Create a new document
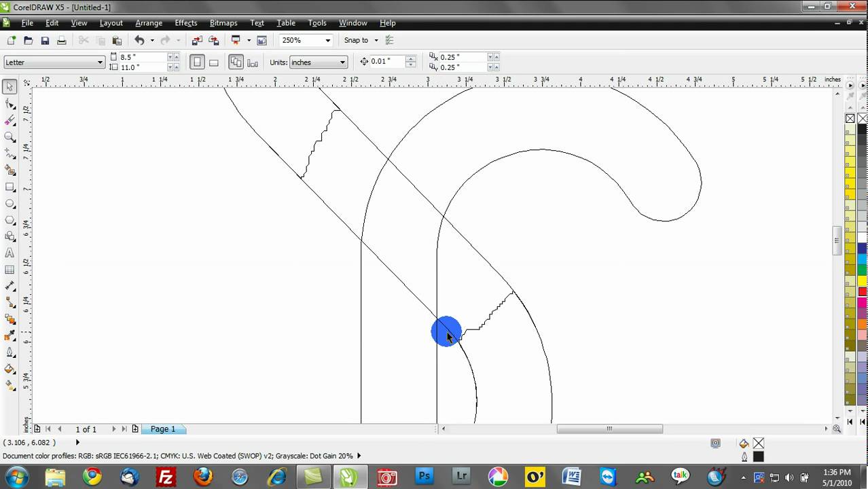The width and height of the screenshot is (868, 489). pos(12,41)
